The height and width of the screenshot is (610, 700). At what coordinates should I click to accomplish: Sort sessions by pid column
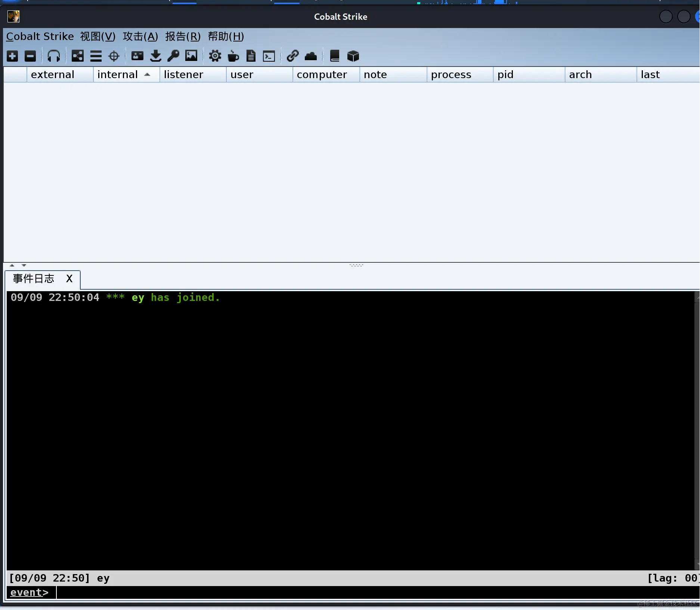click(x=529, y=75)
